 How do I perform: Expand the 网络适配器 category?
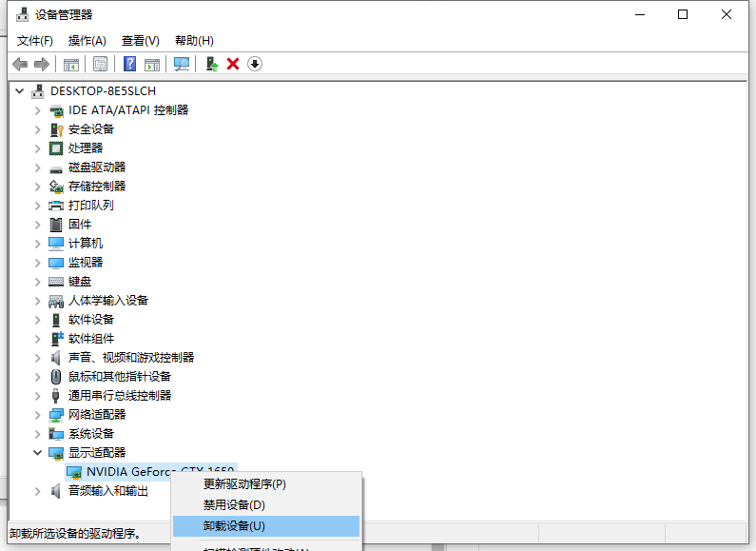38,415
